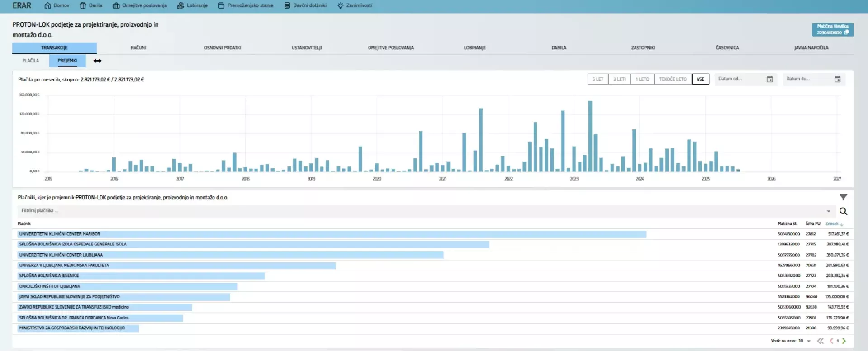Image resolution: width=868 pixels, height=352 pixels.
Task: Click the magnifier search icon
Action: tap(843, 211)
